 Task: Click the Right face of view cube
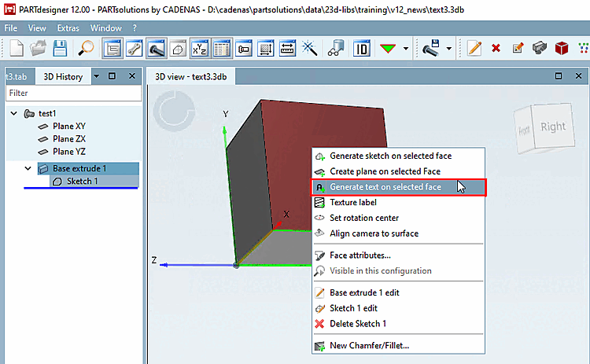(x=553, y=127)
